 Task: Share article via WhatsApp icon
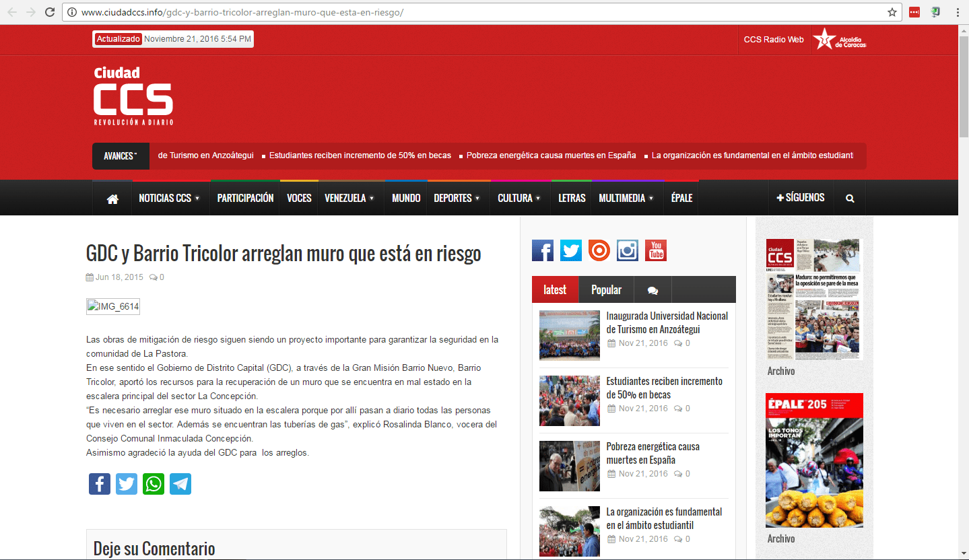click(154, 484)
